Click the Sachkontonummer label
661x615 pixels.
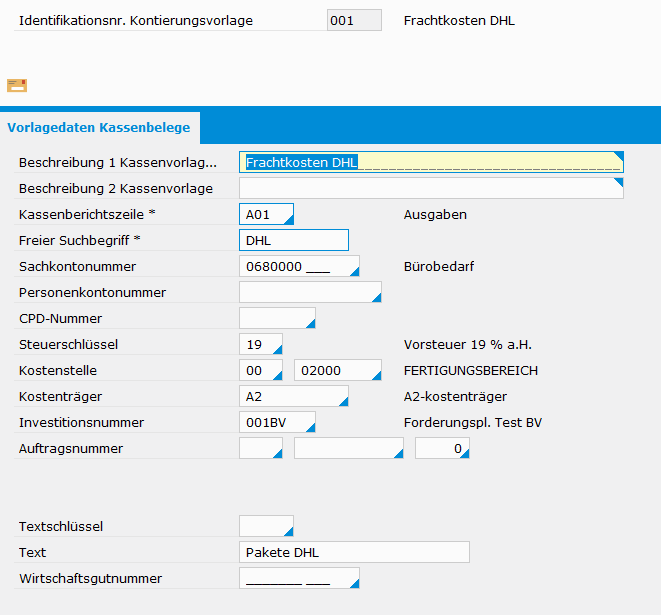(x=78, y=266)
